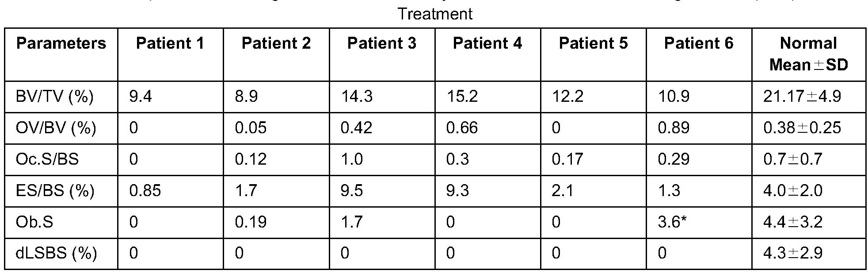Select Patient 3 OV/BV value 0.42
Screen dimensions: 868x274
coord(356,128)
